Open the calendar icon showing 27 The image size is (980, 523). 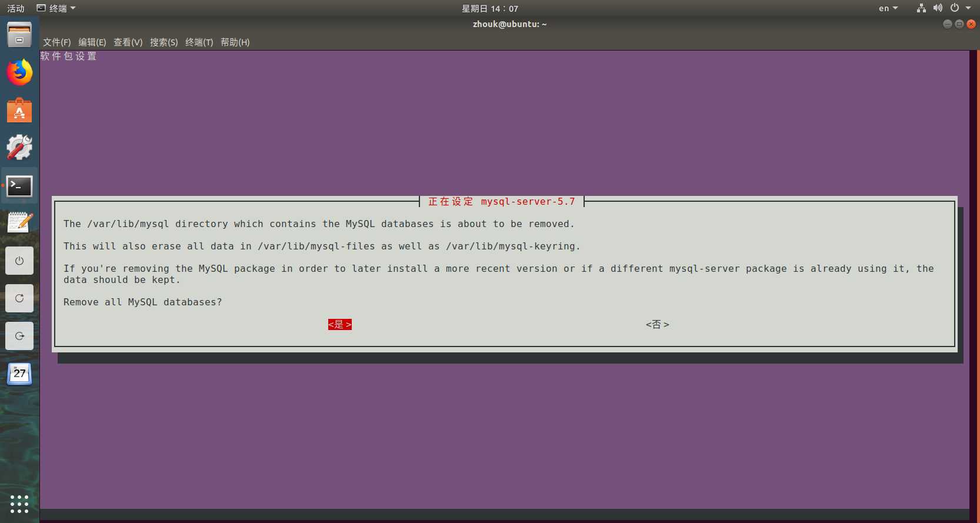pyautogui.click(x=19, y=374)
